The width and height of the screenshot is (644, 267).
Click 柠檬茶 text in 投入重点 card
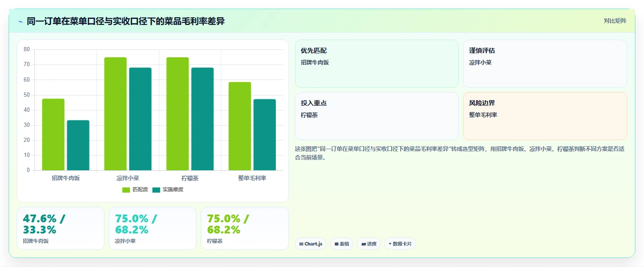point(309,115)
